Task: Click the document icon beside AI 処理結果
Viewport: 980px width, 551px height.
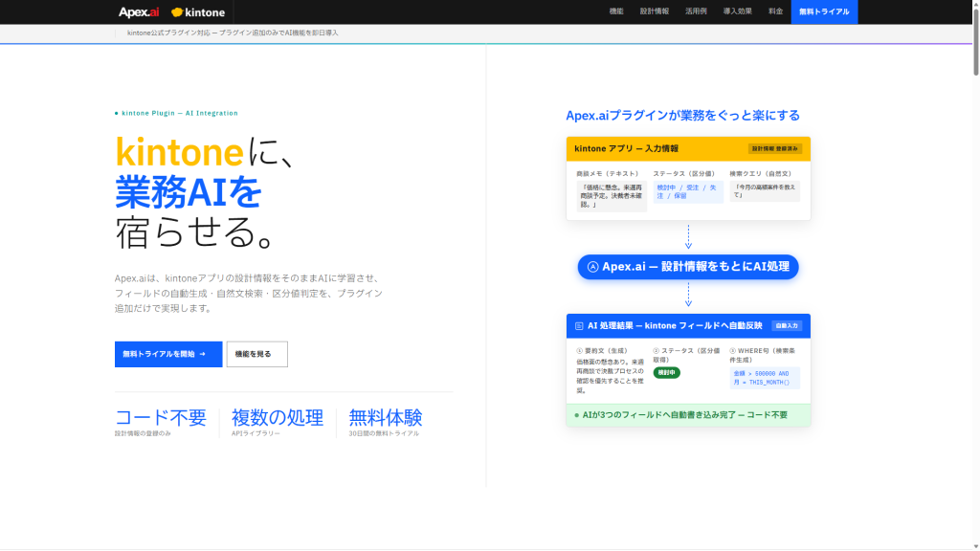Action: click(x=579, y=326)
